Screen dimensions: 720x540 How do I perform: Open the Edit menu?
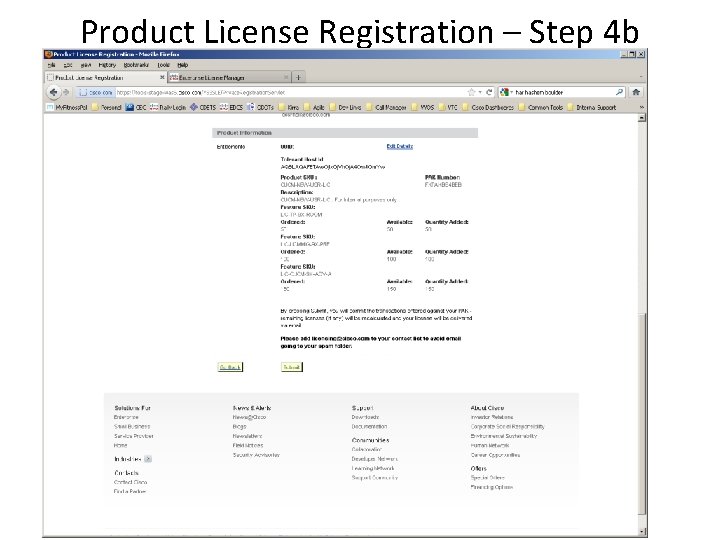(68, 65)
